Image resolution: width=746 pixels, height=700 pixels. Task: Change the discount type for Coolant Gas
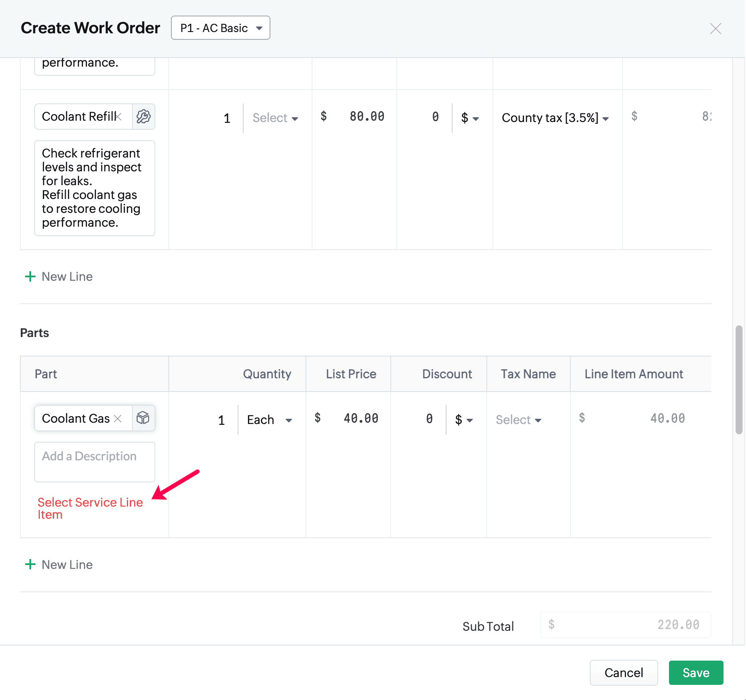click(x=463, y=420)
